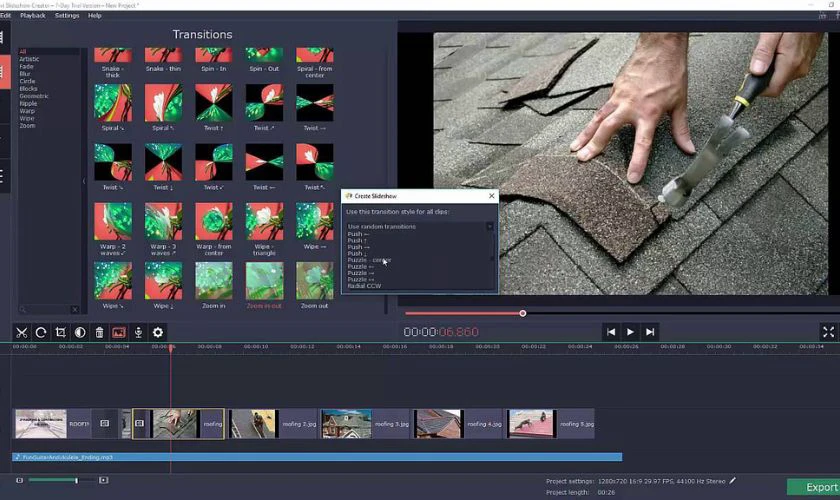Collapse the transition categories panel arrow
Screen dimensions: 840x500
[x=84, y=181]
